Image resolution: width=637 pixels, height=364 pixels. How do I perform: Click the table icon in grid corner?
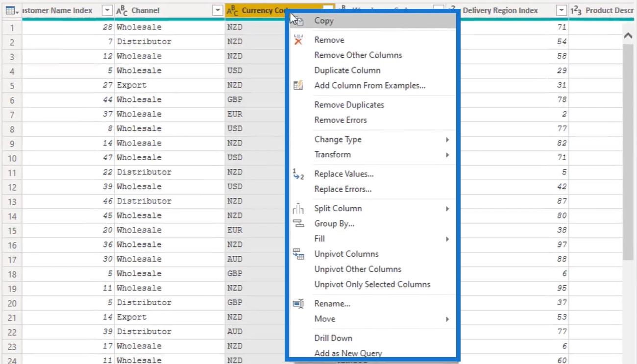(x=9, y=10)
